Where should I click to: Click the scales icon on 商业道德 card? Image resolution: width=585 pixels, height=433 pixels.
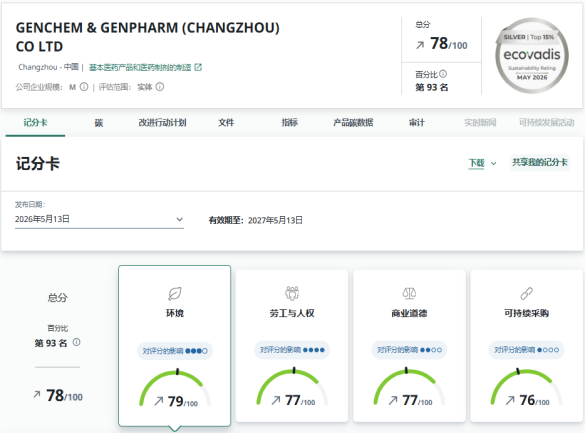409,293
